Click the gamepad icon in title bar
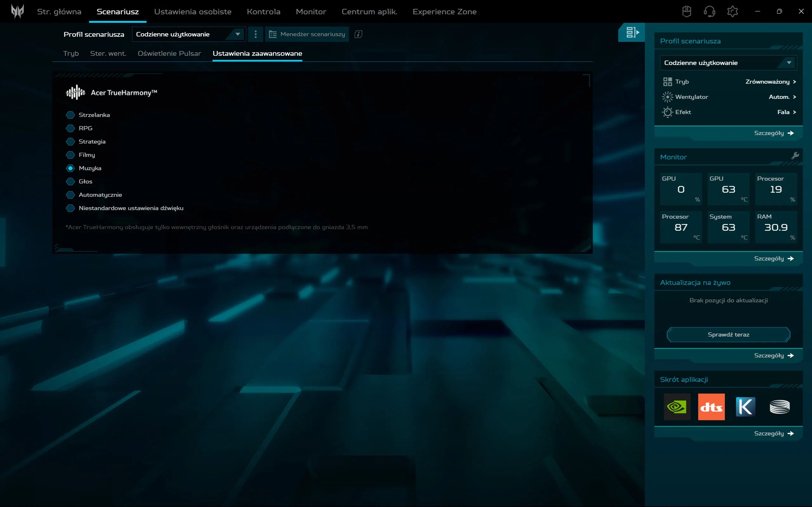Viewport: 812px width, 507px height. tap(686, 11)
